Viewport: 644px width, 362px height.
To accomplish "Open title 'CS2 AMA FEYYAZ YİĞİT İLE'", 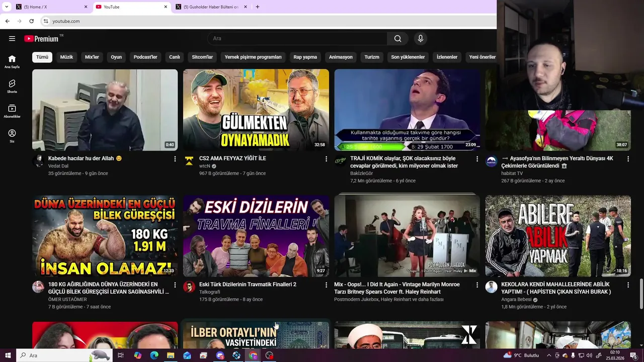I will 232,158.
